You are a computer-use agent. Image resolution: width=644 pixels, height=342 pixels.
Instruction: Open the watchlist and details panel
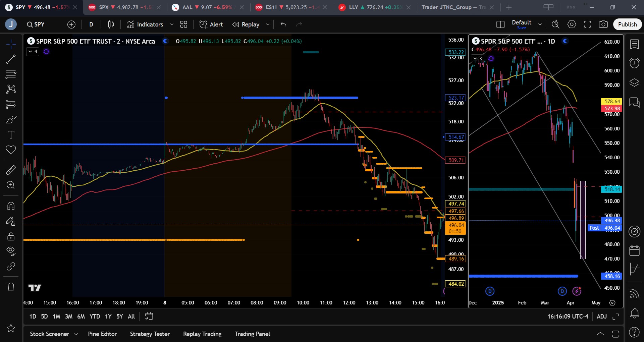pyautogui.click(x=634, y=44)
